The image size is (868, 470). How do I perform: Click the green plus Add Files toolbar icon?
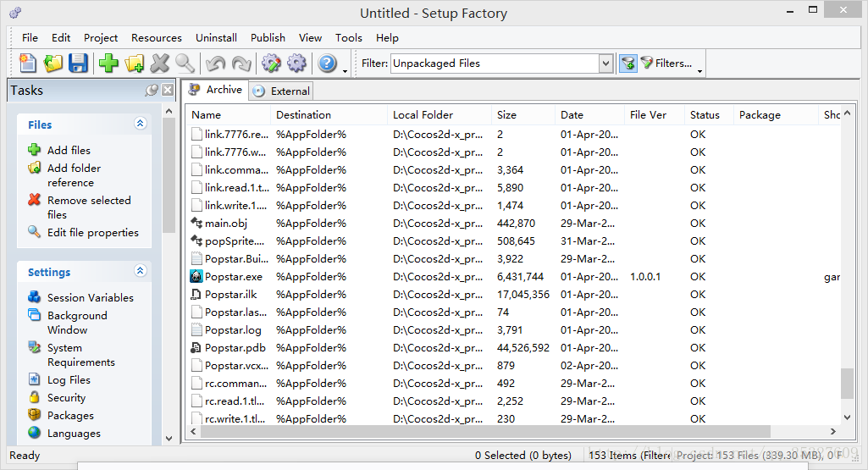click(108, 64)
